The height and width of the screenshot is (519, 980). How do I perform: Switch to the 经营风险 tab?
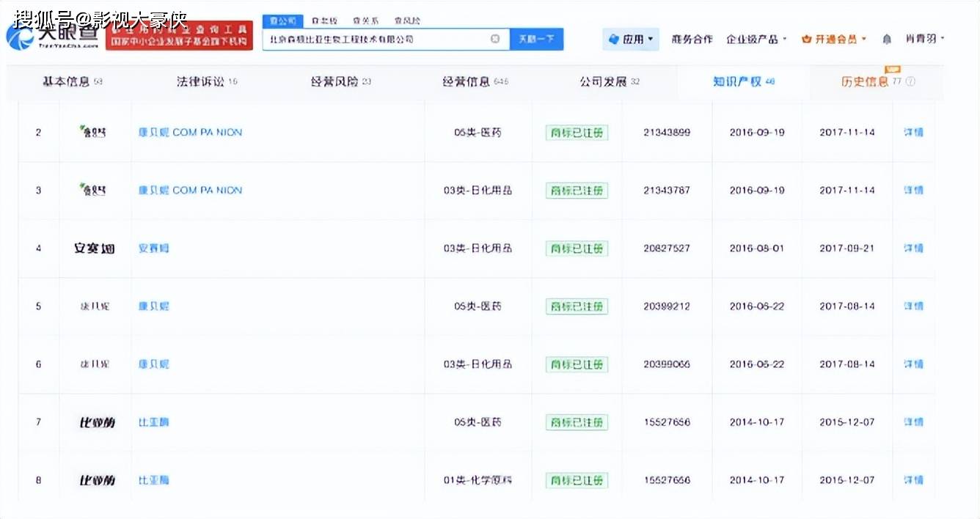point(341,81)
